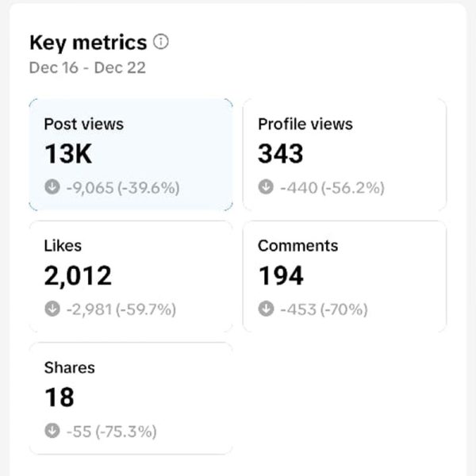This screenshot has width=476, height=476.
Task: Select the Shares metric card
Action: (131, 398)
